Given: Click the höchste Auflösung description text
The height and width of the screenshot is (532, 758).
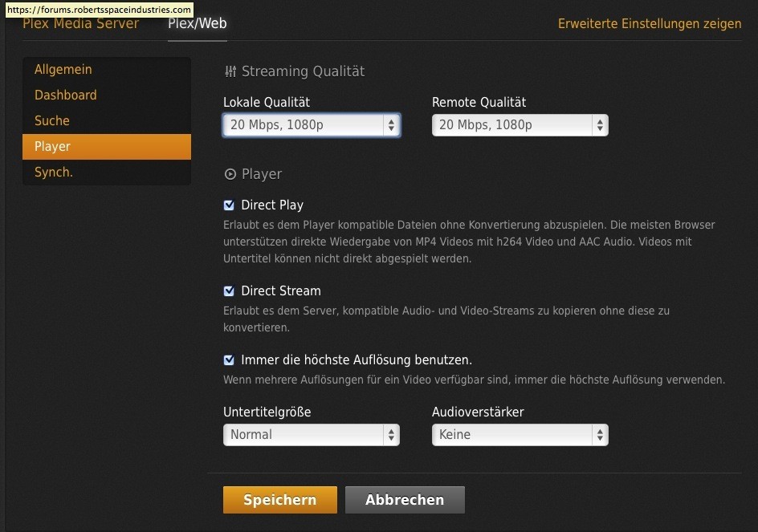Looking at the screenshot, I should pos(475,380).
